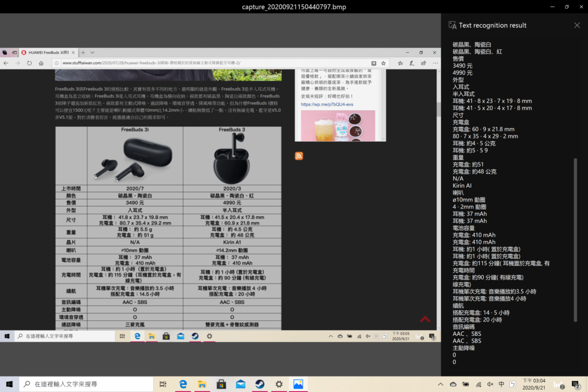Select the recognized text "音訊編碼"
The height and width of the screenshot is (392, 588).
tap(463, 327)
